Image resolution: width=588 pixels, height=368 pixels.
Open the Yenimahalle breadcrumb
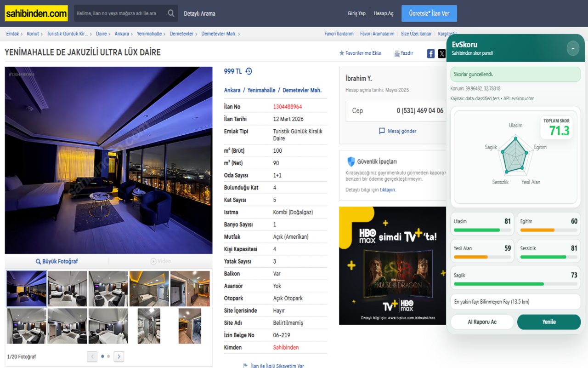click(x=149, y=34)
